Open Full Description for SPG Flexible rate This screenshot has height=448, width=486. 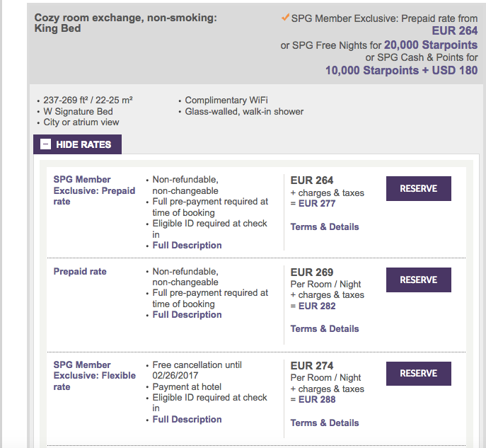187,420
